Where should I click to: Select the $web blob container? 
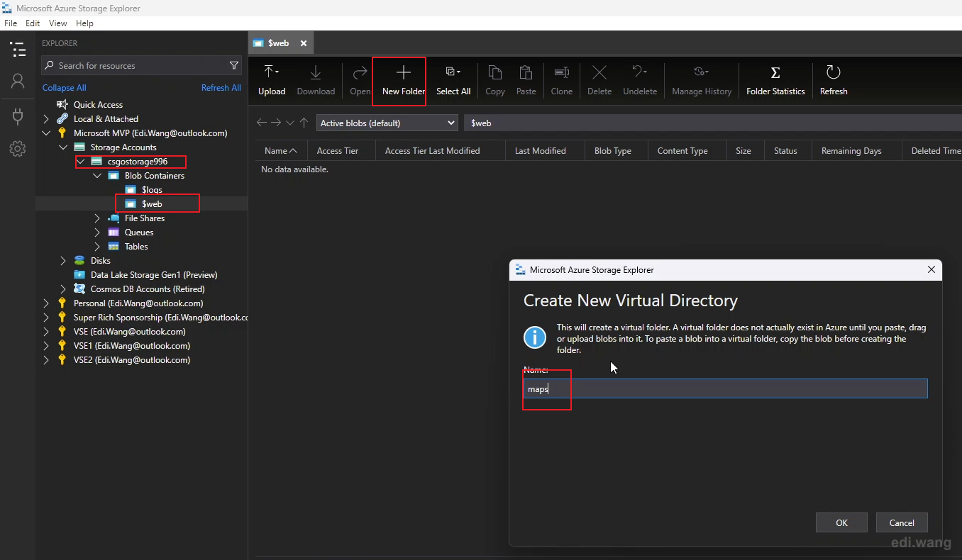(152, 204)
